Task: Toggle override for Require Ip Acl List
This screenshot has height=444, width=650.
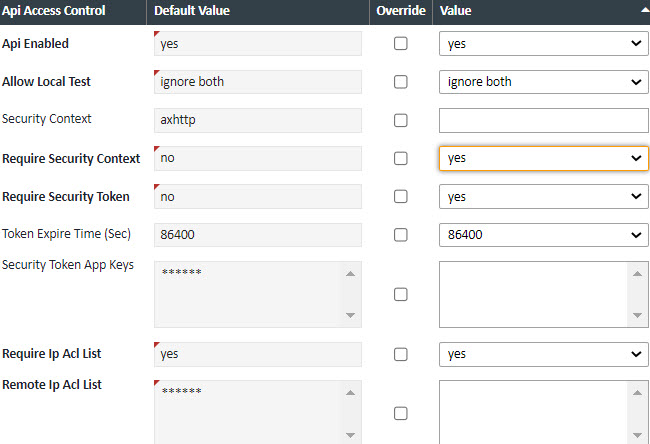Action: click(x=401, y=354)
